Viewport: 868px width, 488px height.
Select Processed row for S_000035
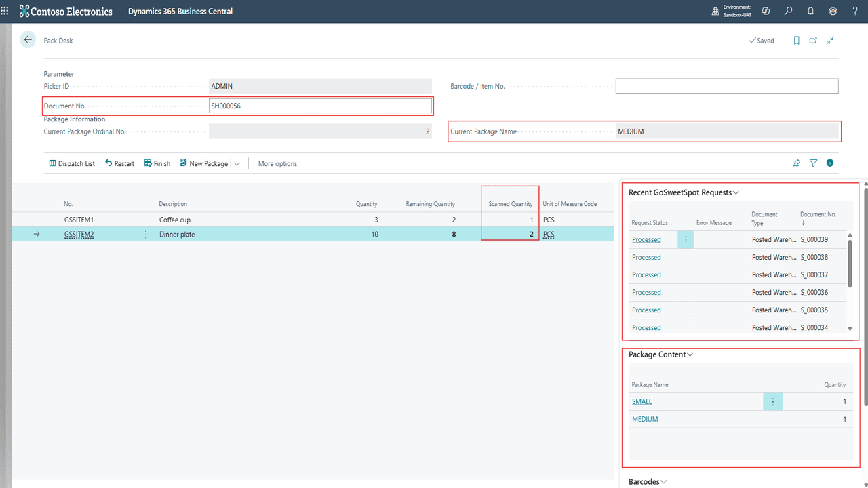(737, 310)
